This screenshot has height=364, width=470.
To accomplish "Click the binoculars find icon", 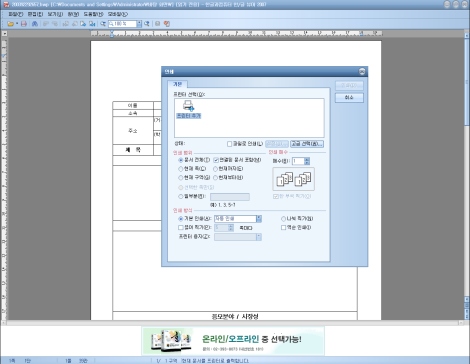I will pyautogui.click(x=35, y=24).
